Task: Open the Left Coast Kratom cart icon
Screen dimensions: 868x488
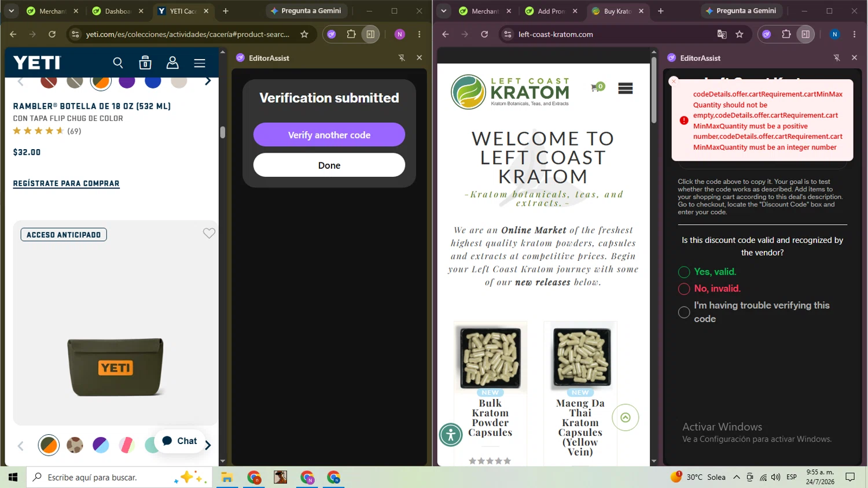Action: tap(597, 87)
